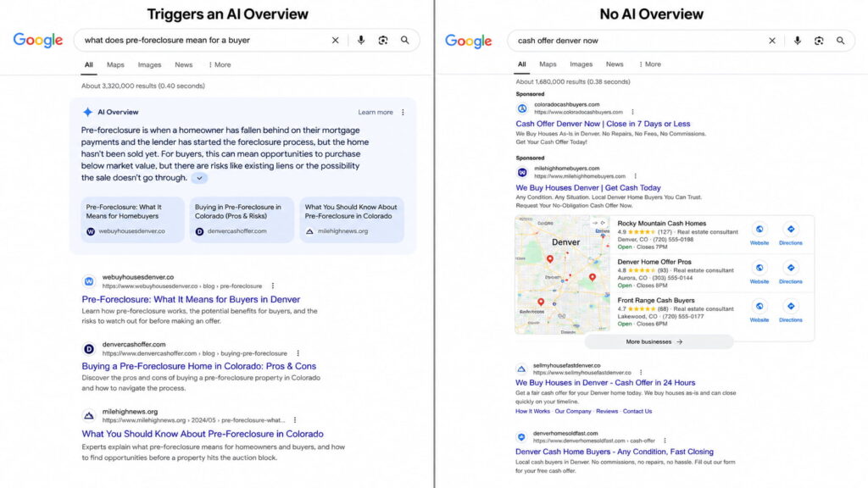Click Learn more in AI Overview
Viewport: 868px width, 488px height.
tap(376, 113)
